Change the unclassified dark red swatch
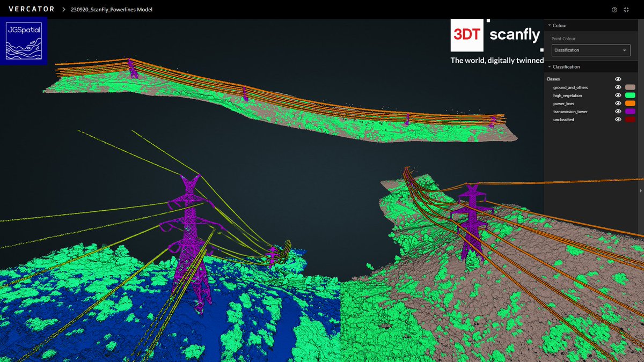 point(630,119)
